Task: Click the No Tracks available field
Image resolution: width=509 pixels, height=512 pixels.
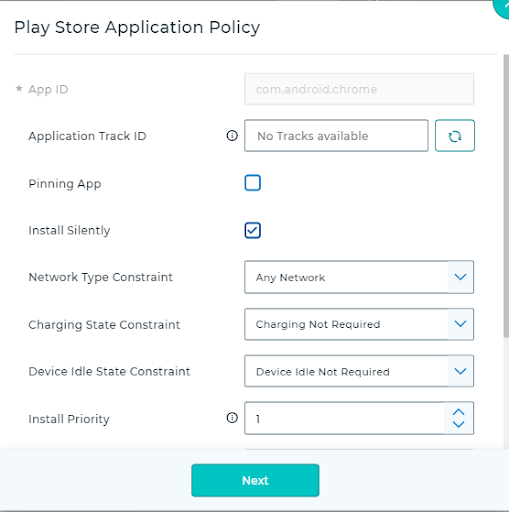Action: (336, 136)
